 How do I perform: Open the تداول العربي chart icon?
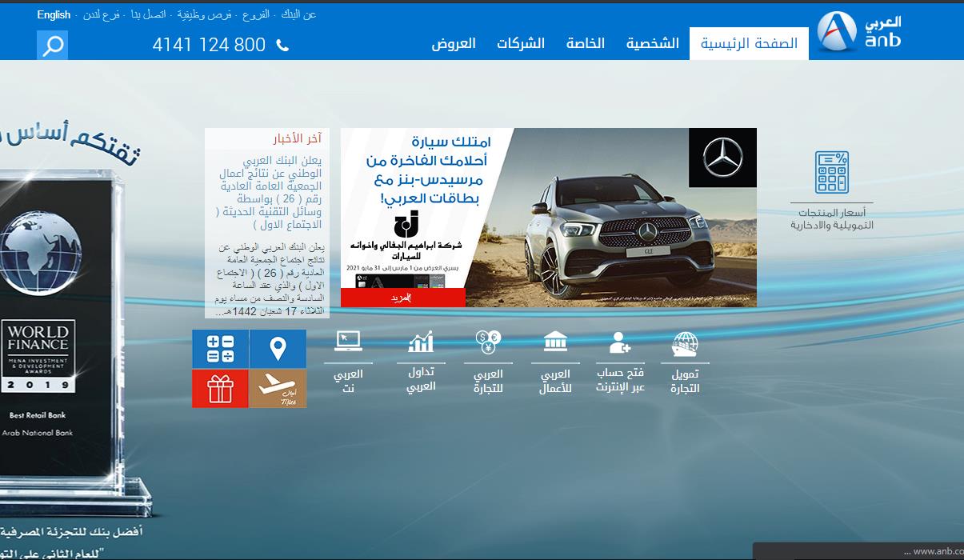coord(421,342)
